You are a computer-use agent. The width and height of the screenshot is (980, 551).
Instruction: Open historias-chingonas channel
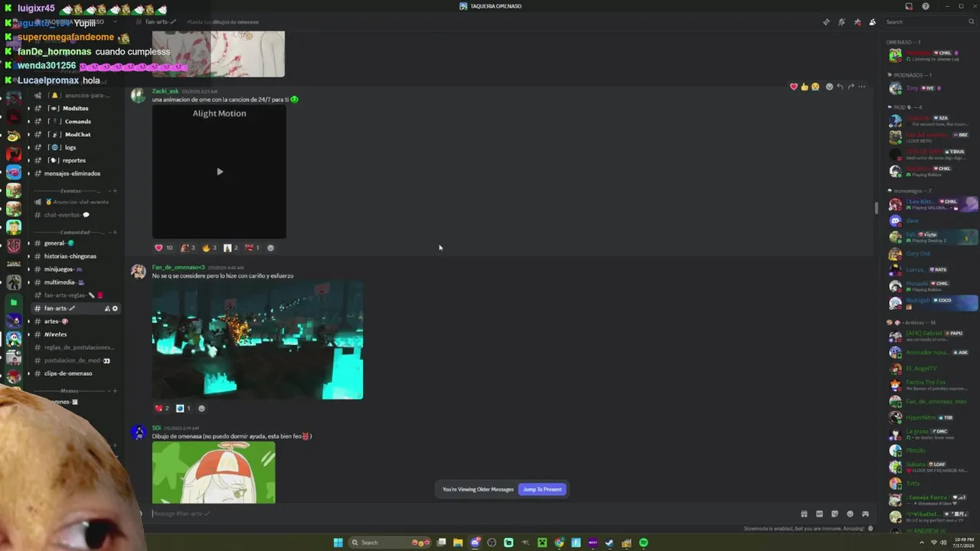[74, 256]
